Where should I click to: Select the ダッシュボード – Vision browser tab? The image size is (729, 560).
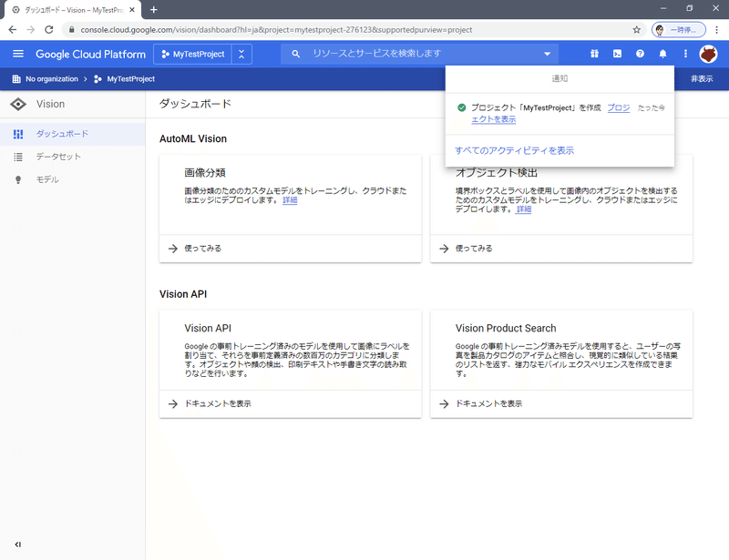(x=73, y=10)
